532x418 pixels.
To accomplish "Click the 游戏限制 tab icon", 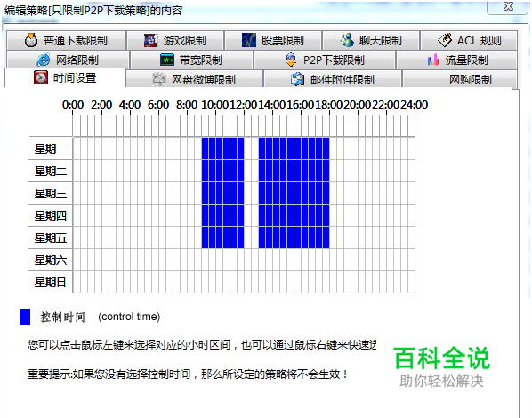I will (150, 40).
